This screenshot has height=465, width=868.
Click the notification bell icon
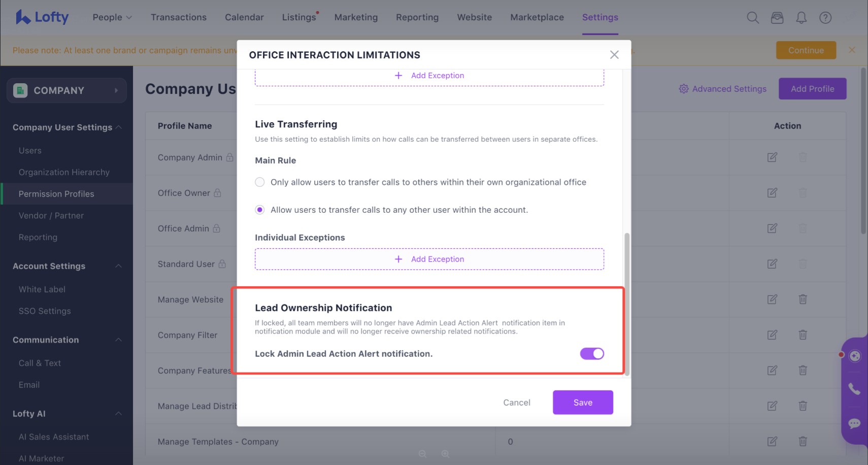[801, 18]
